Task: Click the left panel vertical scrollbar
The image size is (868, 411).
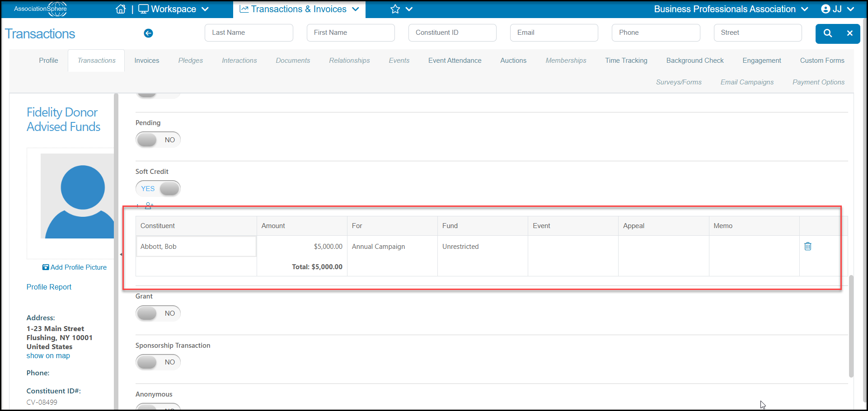Action: pyautogui.click(x=116, y=251)
